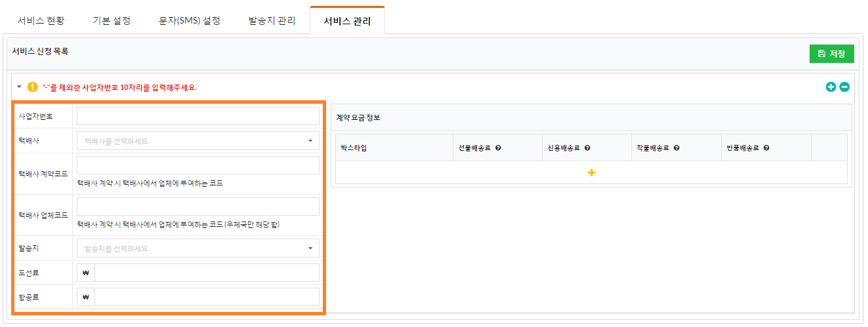The height and width of the screenshot is (327, 868).
Task: Collapse the service entry with triangle arrow
Action: tap(19, 87)
